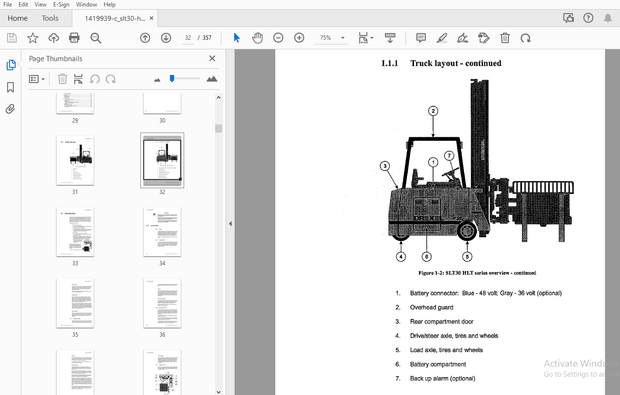Click the share chat icon at top right

568,18
